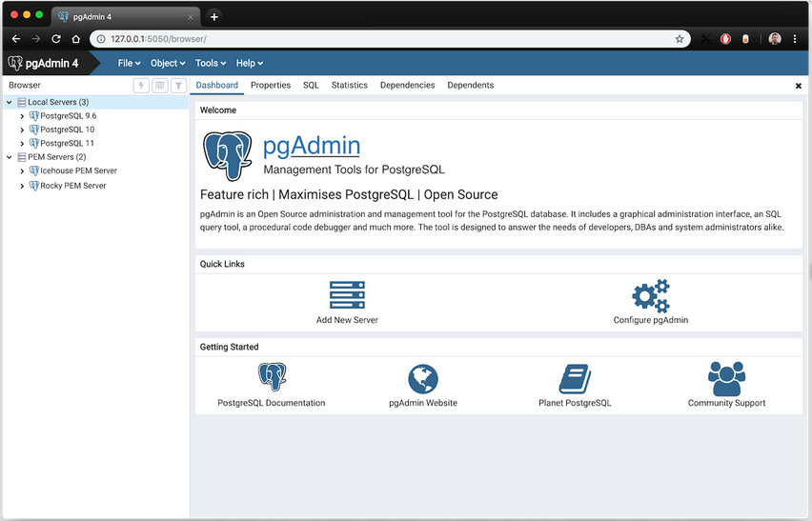Open the Object menu

pos(168,63)
